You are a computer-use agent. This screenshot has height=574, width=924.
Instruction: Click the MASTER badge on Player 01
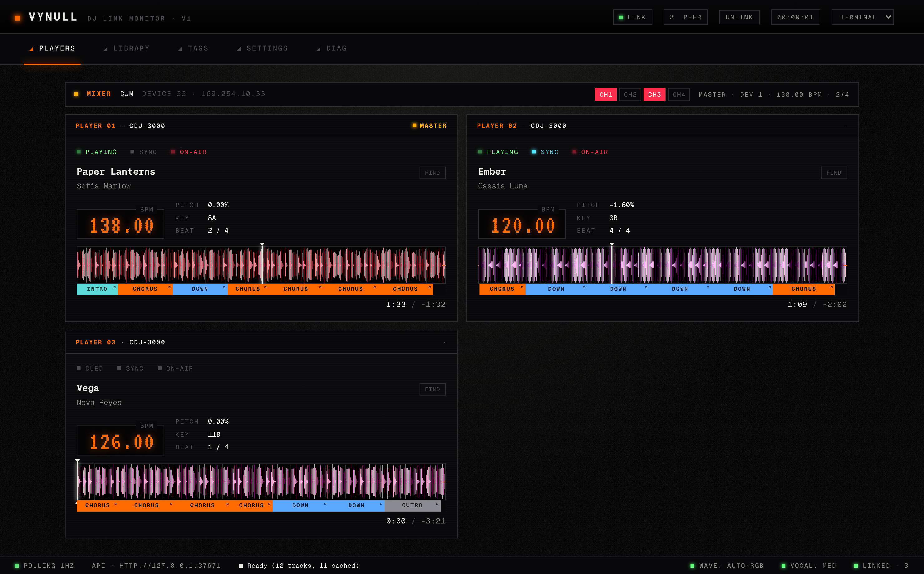(x=429, y=126)
